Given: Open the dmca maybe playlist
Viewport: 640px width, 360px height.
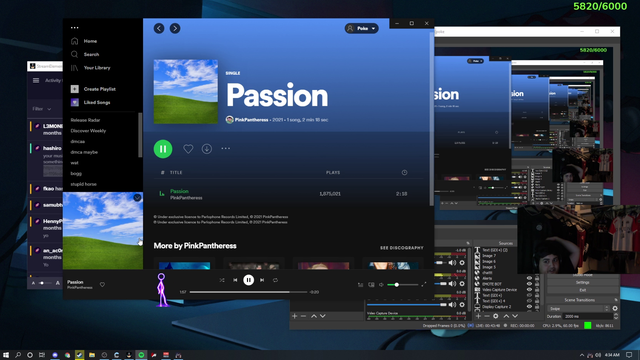Looking at the screenshot, I should coord(84,152).
